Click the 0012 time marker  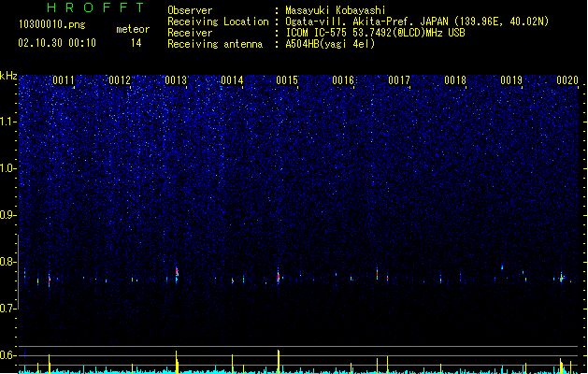[120, 80]
